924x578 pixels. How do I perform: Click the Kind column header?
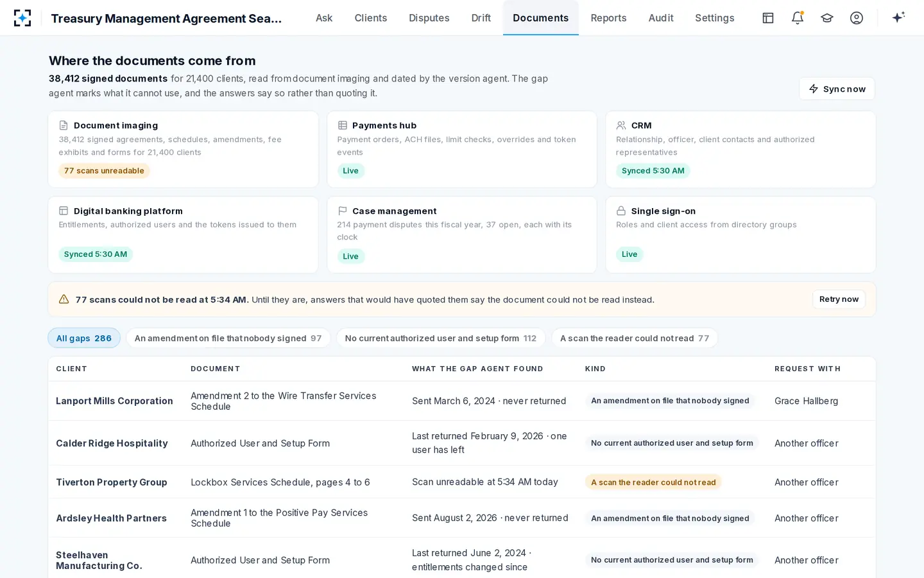coord(595,369)
